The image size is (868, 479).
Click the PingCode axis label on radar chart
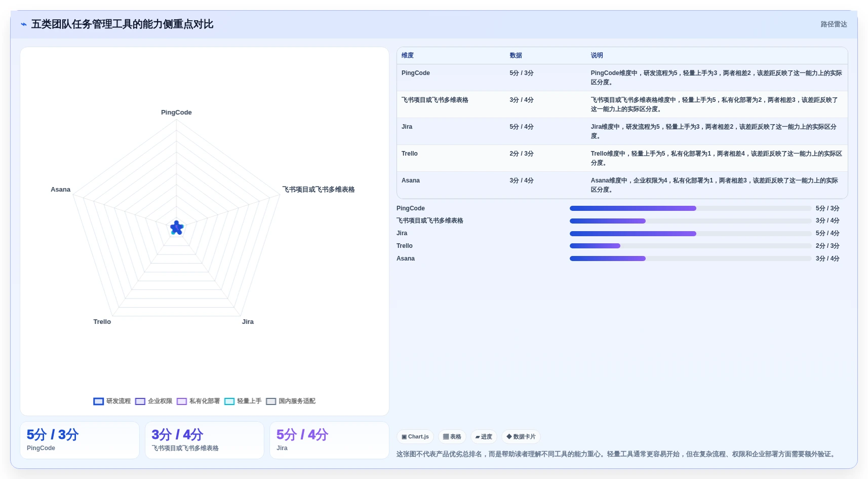[x=176, y=113]
